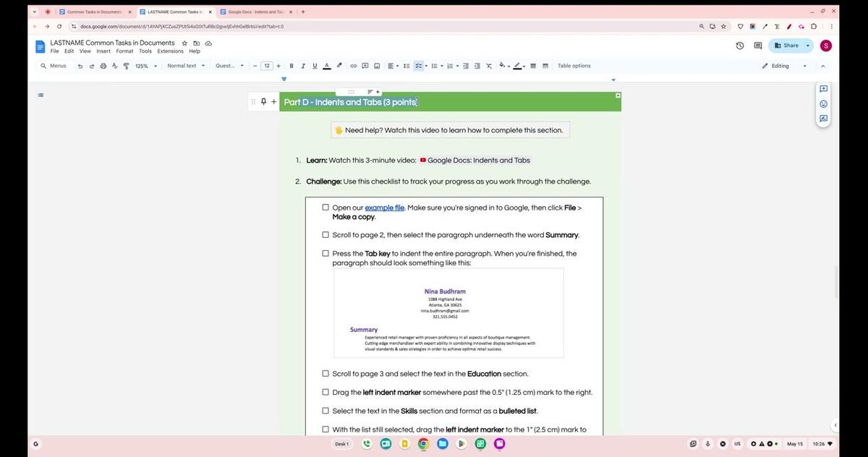Insert a link from the toolbar
Viewport: 868px width, 457px height.
354,66
